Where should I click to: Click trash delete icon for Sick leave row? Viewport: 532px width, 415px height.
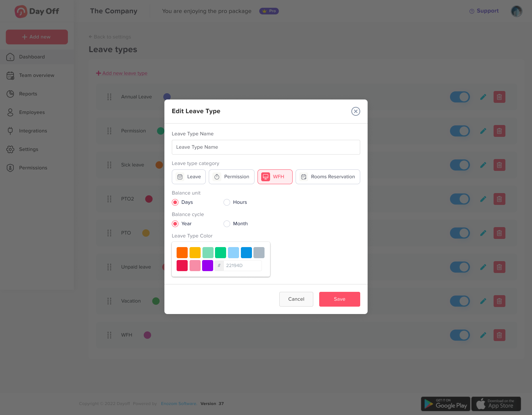[499, 165]
